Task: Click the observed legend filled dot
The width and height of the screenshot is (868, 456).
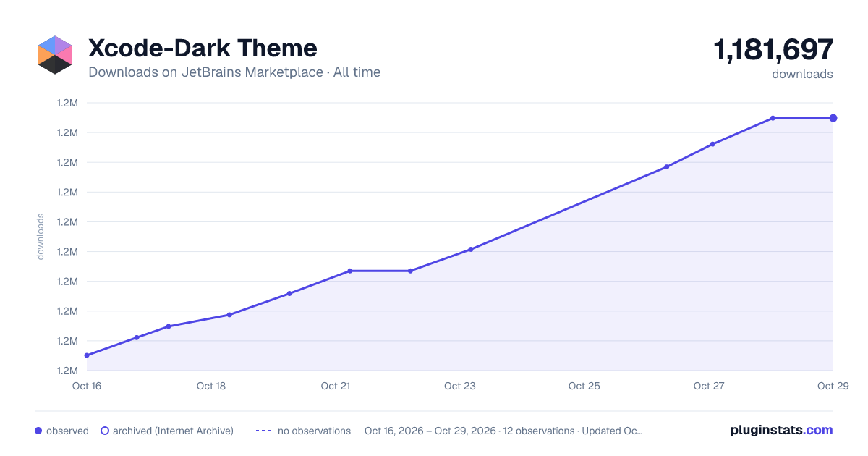Action: [38, 431]
